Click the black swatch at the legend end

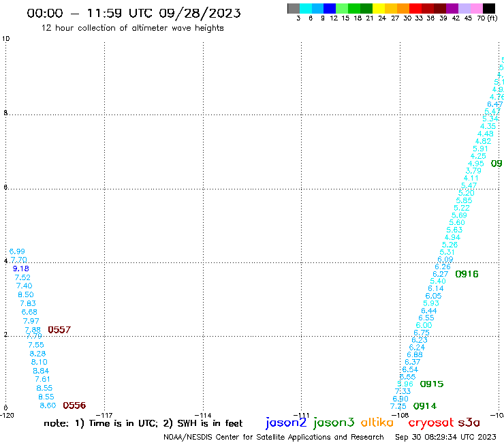489,9
